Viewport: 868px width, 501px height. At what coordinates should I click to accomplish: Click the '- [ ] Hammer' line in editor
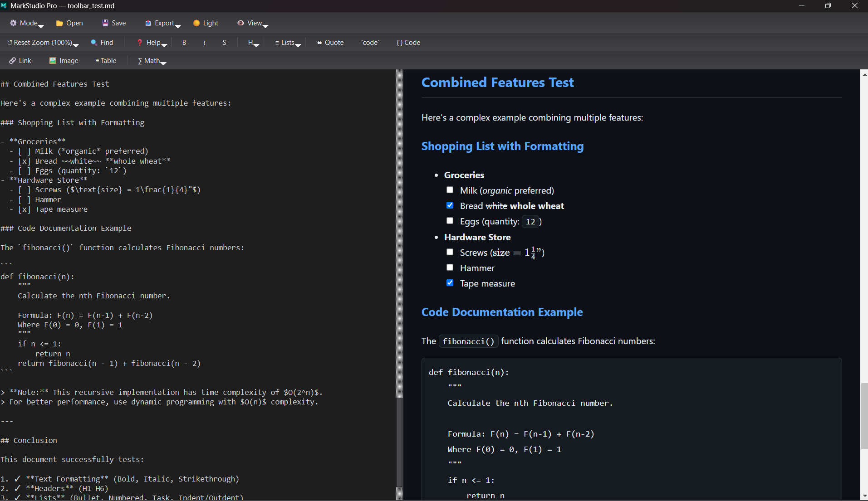pos(35,199)
